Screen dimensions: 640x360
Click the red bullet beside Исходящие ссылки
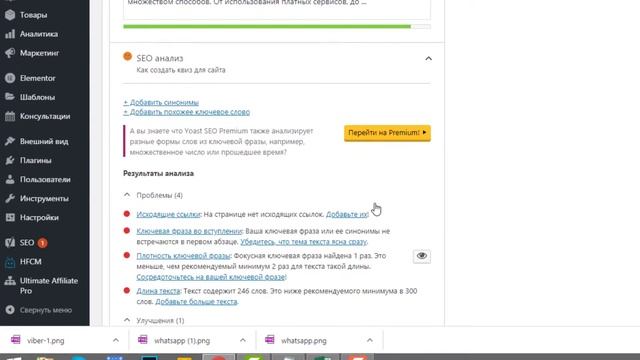coord(127,214)
